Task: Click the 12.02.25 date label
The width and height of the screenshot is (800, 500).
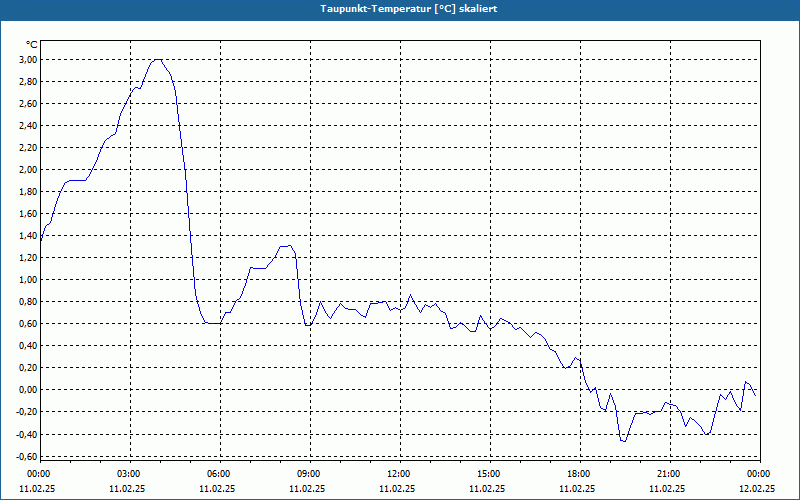Action: [x=757, y=488]
